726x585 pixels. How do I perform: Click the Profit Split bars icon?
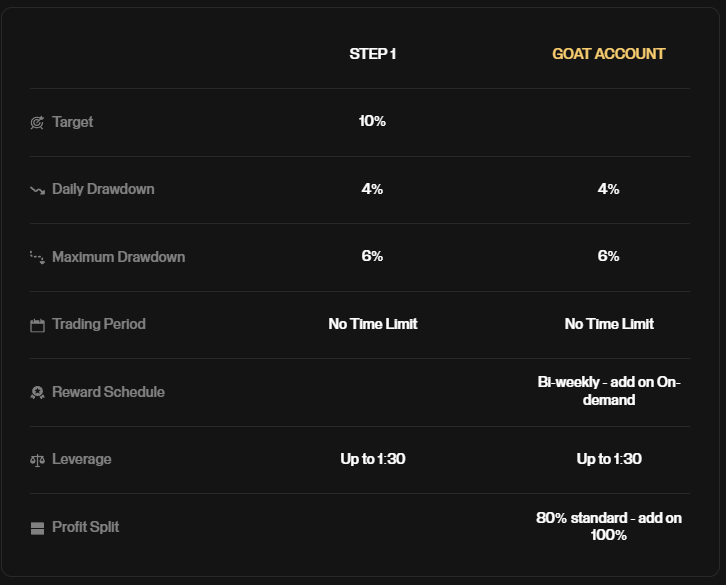coord(38,528)
